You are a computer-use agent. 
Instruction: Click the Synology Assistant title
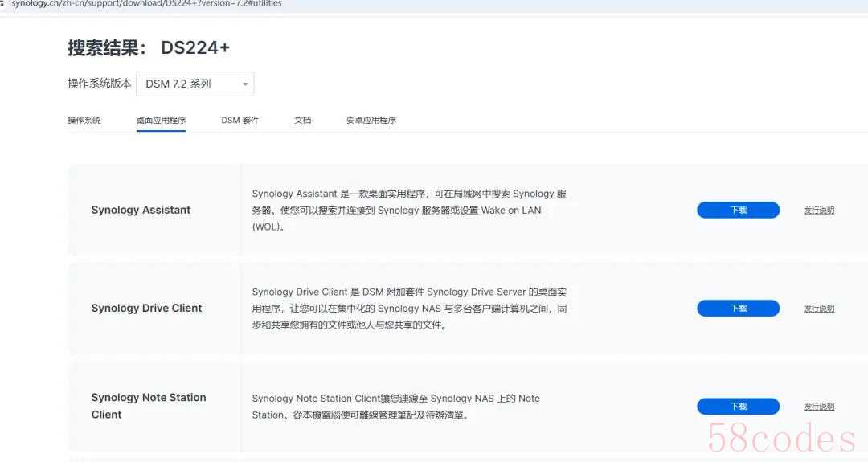141,211
